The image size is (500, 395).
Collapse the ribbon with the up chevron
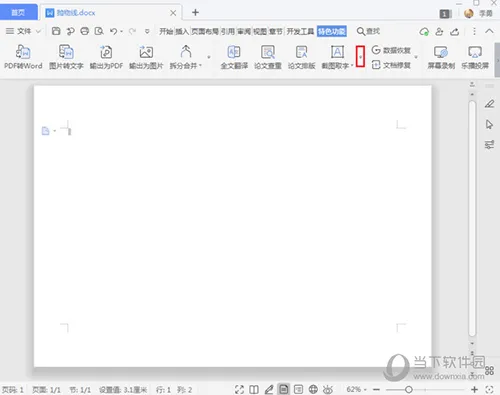click(489, 31)
